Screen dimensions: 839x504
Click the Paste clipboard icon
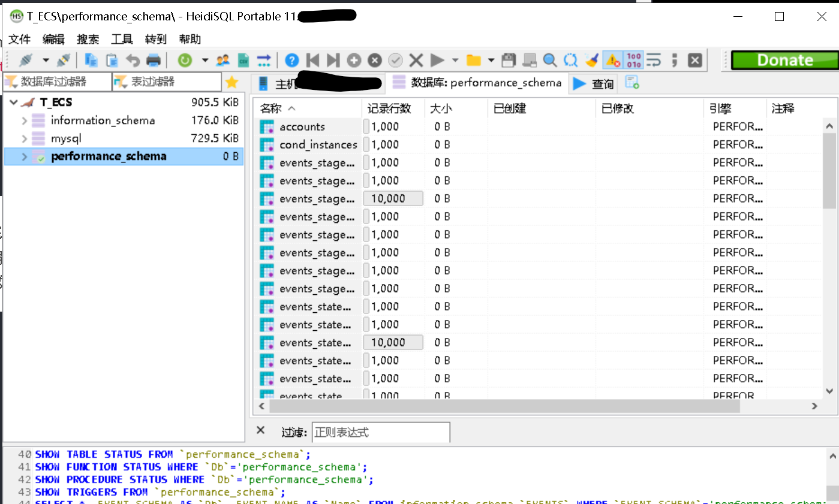click(112, 60)
